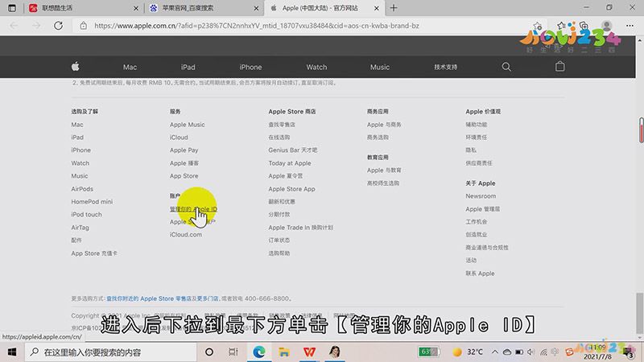View site info via lock icon
Viewport: 644px width, 362px height.
point(84,26)
